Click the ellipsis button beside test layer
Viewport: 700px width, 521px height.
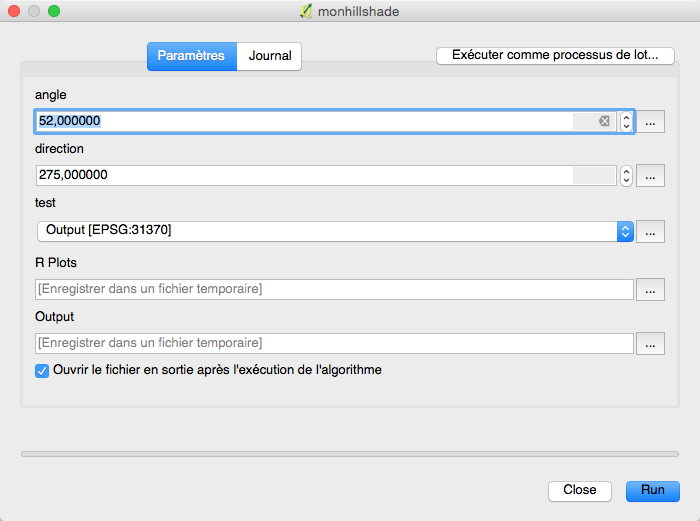pos(650,231)
